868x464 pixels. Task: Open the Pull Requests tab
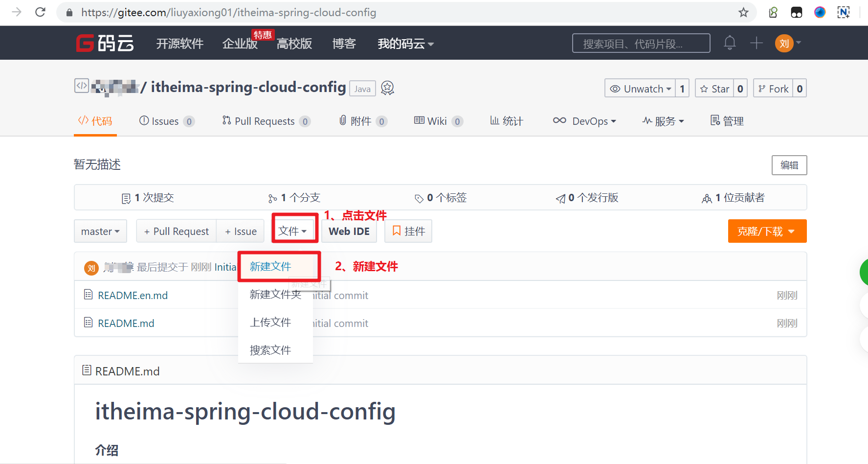(x=266, y=121)
